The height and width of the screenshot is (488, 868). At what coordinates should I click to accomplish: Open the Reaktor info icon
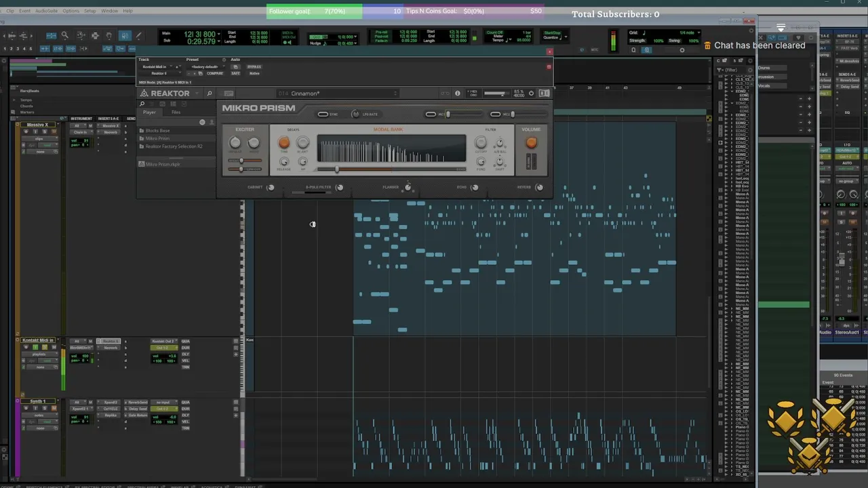[457, 94]
